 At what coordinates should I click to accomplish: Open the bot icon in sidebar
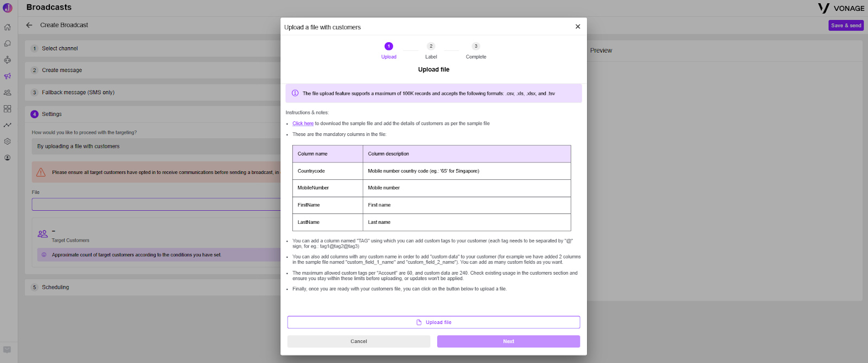pyautogui.click(x=8, y=60)
